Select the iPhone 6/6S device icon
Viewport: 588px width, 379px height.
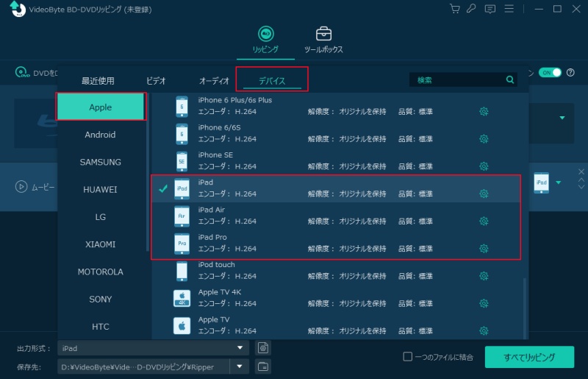[x=182, y=134]
